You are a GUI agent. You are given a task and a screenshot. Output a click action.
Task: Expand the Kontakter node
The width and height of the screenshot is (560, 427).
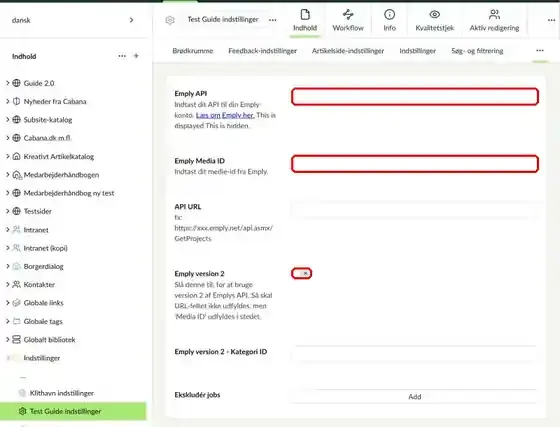point(8,285)
